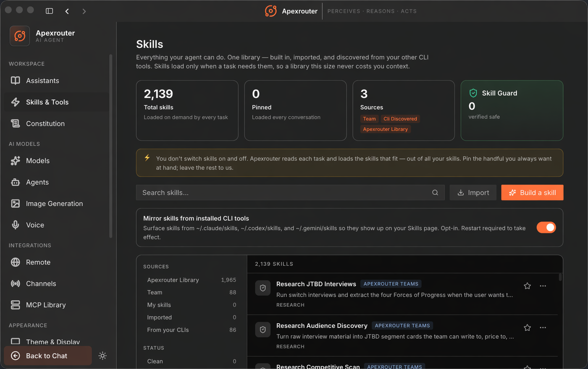The height and width of the screenshot is (369, 588).
Task: Go forward with the right chevron
Action: (84, 11)
